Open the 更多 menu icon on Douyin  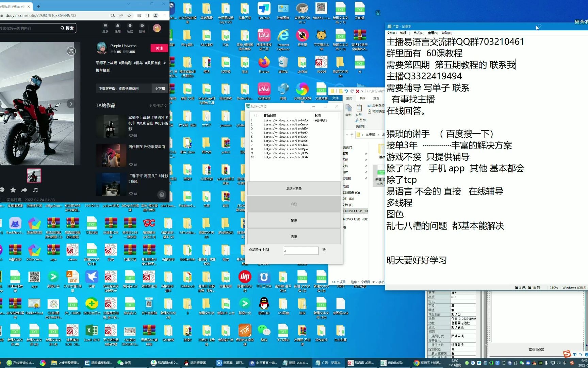[x=105, y=28]
